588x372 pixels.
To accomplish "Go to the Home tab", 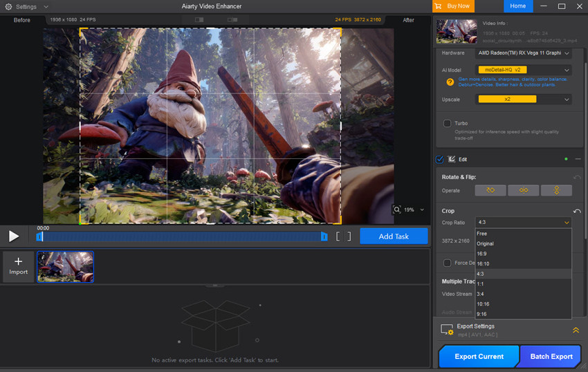I will 517,6.
